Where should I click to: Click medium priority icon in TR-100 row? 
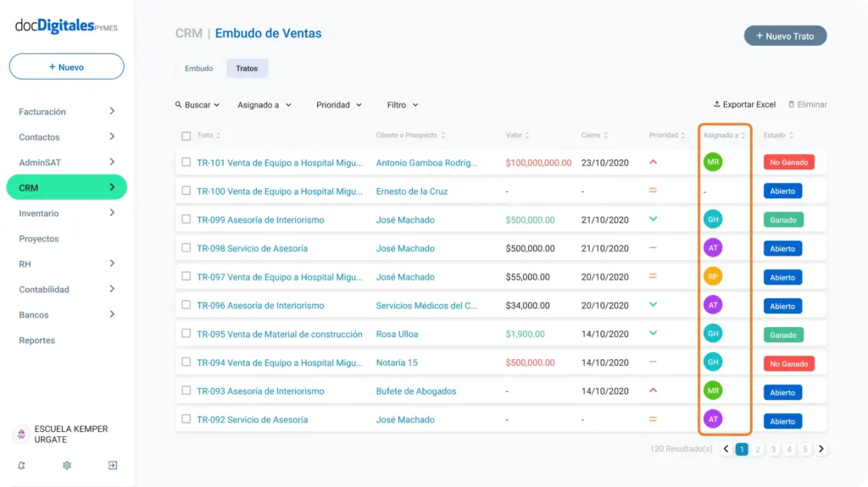pos(654,191)
